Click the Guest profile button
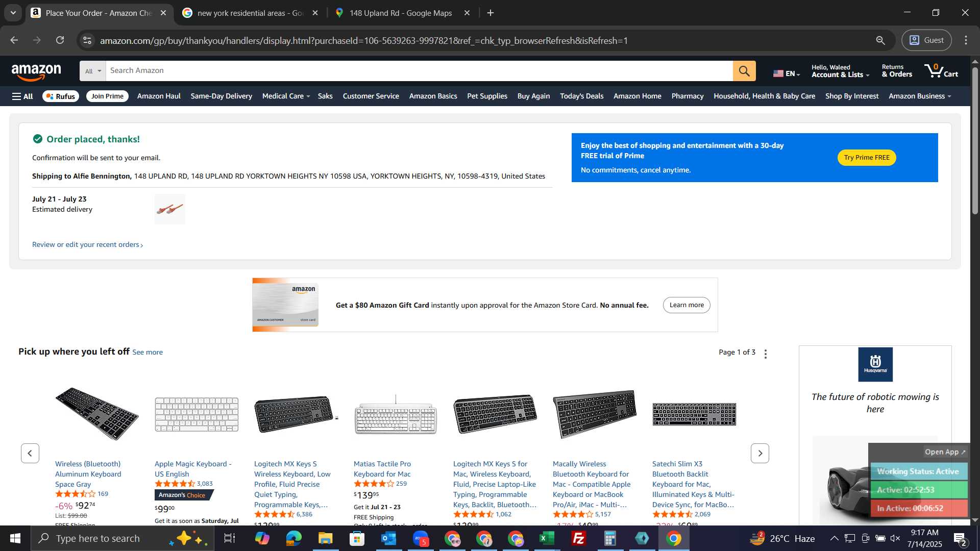Image resolution: width=980 pixels, height=551 pixels. [926, 40]
